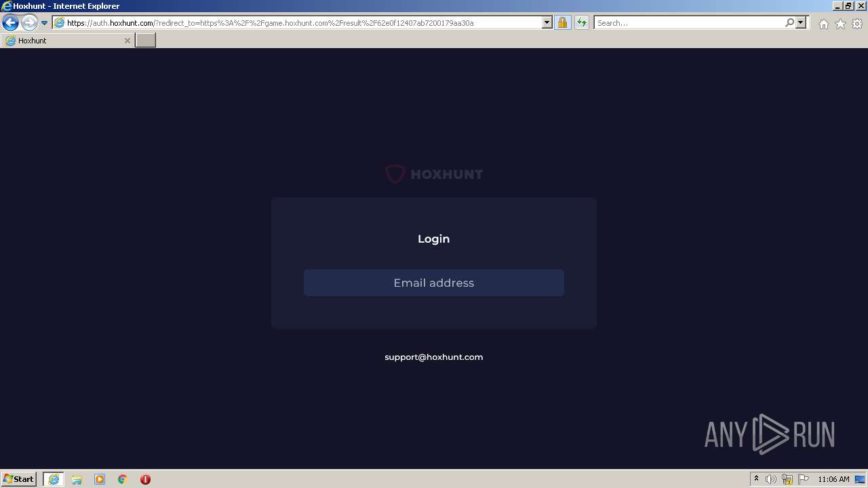
Task: Launch the media player taskbar icon
Action: pyautogui.click(x=100, y=479)
